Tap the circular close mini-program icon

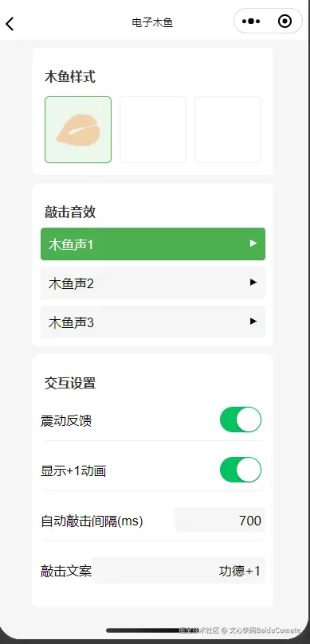tap(285, 21)
